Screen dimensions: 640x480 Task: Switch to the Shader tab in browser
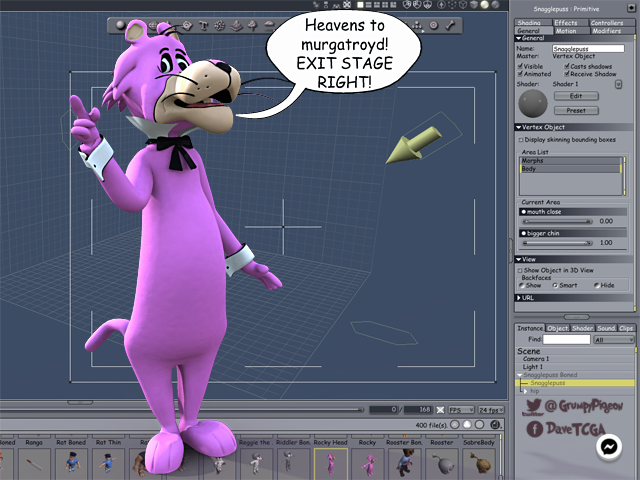point(582,328)
